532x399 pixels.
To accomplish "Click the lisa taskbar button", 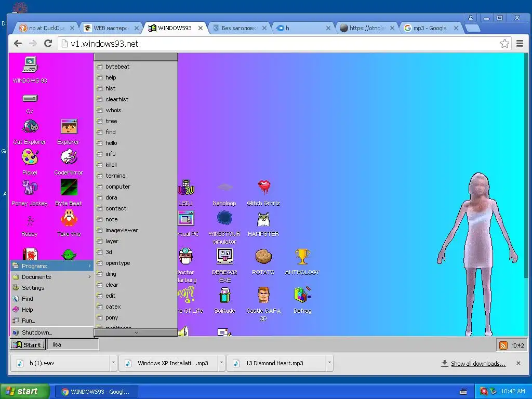I will tap(72, 345).
